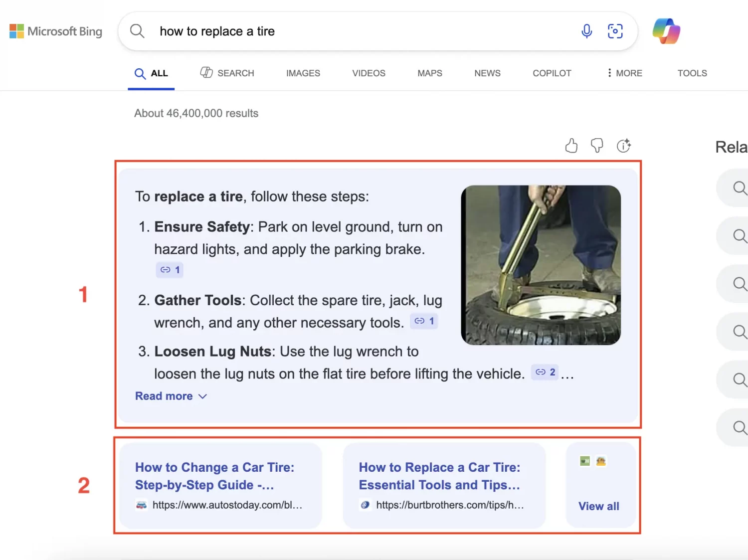Viewport: 748px width, 560px height.
Task: Click the bold 'Loosen Lug Nuts' step heading
Action: [213, 352]
